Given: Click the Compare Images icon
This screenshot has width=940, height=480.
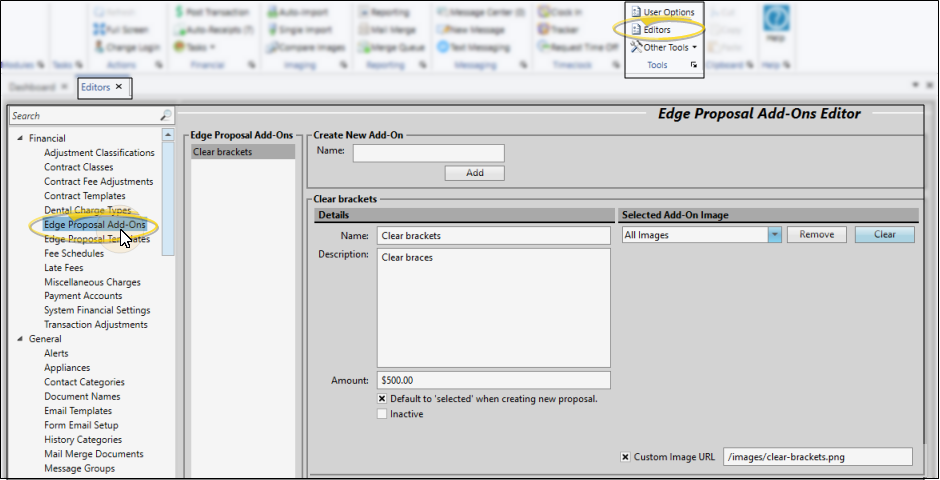Looking at the screenshot, I should tap(274, 47).
